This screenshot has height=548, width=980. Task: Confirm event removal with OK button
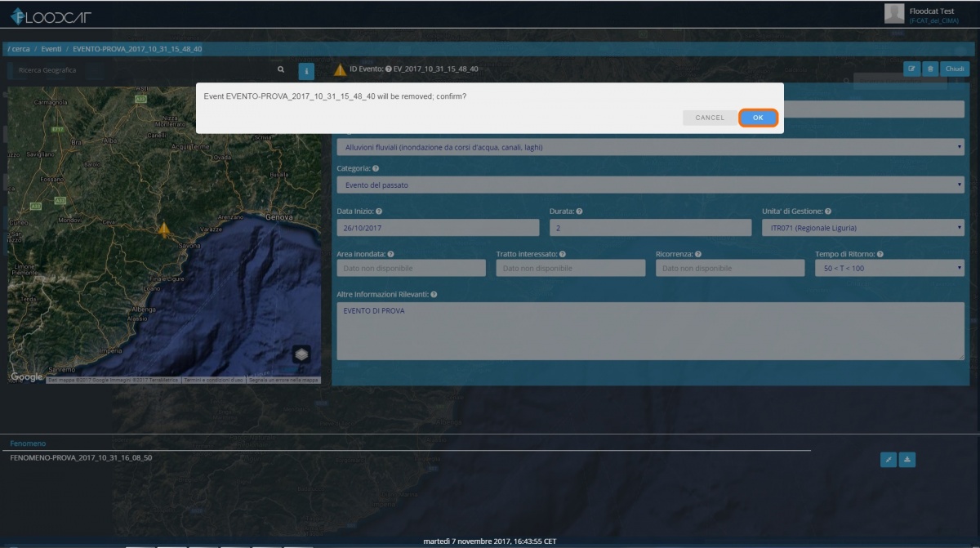(x=758, y=118)
